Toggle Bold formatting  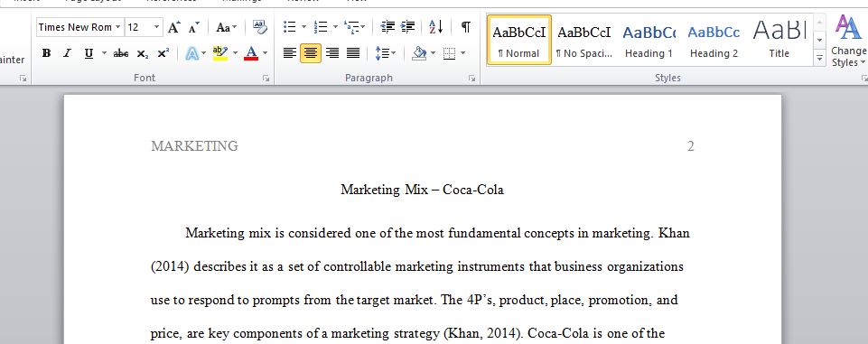pos(46,53)
